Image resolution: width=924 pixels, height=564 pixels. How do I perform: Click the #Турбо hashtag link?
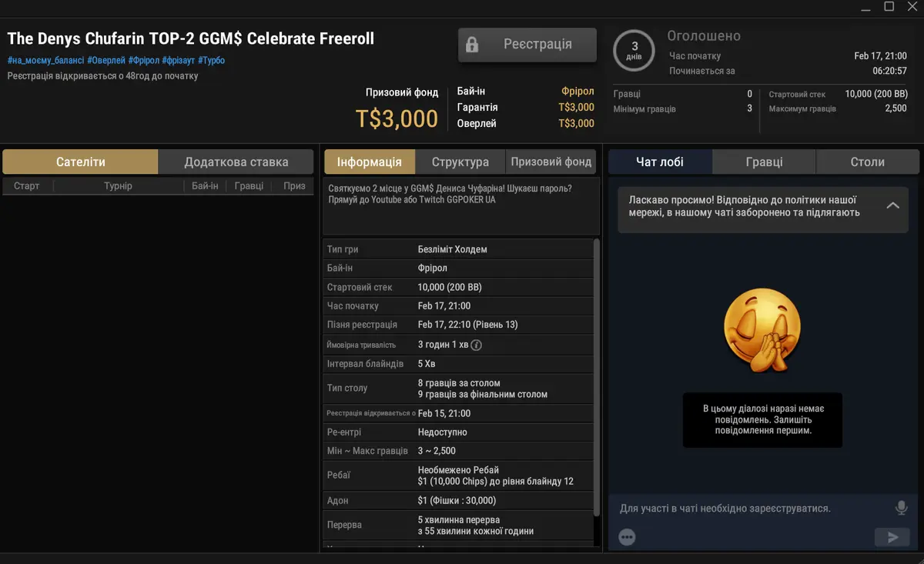coord(211,60)
